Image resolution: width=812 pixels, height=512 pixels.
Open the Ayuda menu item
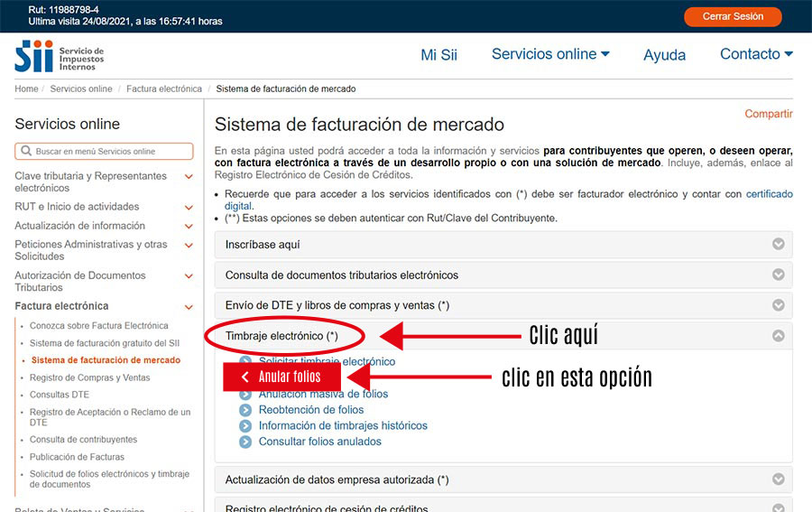(x=664, y=55)
